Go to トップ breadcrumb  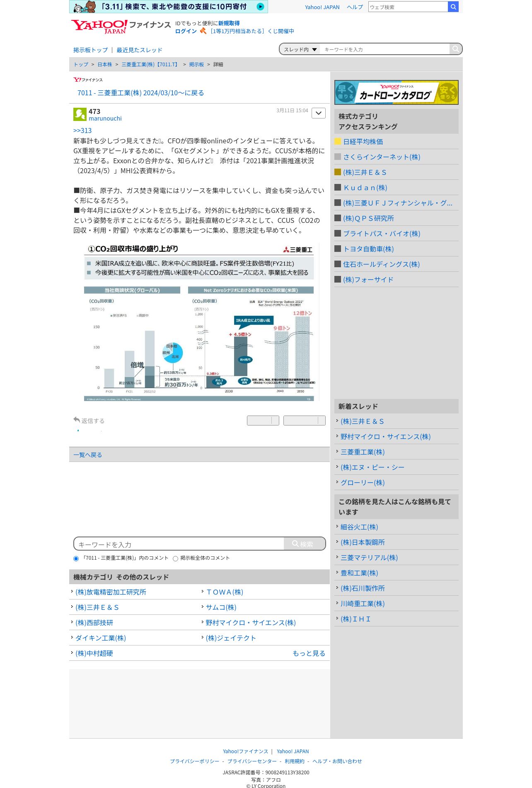tap(81, 64)
